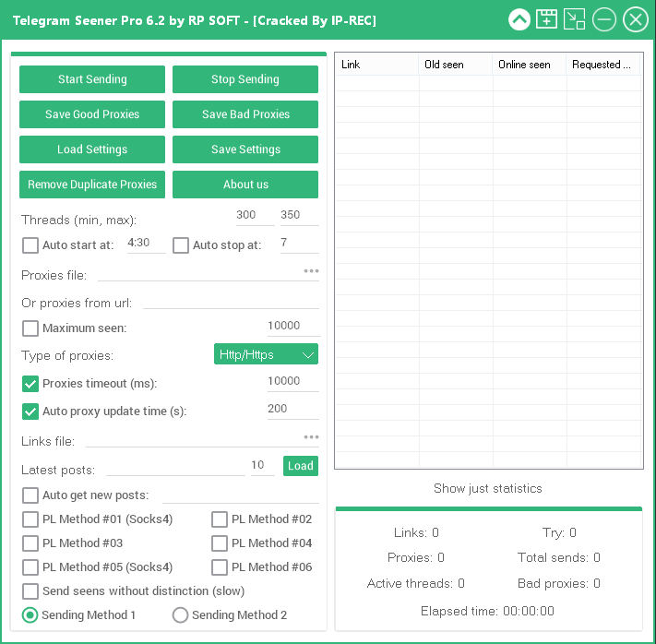Open the About us dialog
Screen dimensions: 656x644
[245, 185]
